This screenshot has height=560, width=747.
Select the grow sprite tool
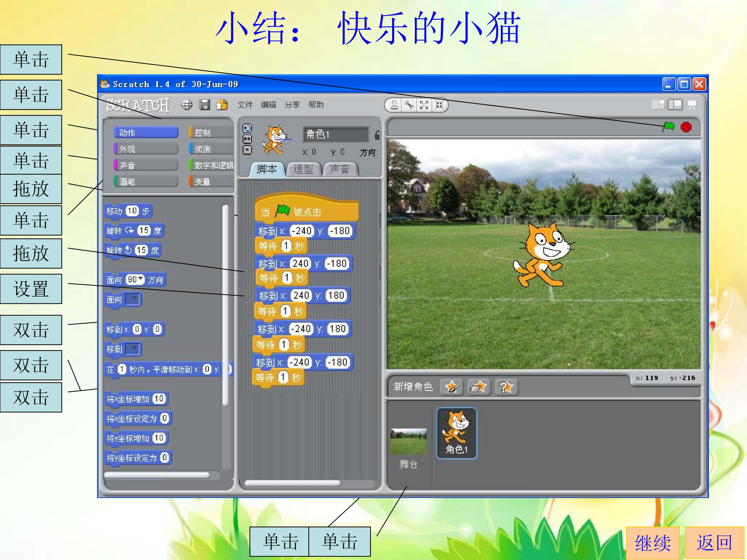(x=424, y=105)
